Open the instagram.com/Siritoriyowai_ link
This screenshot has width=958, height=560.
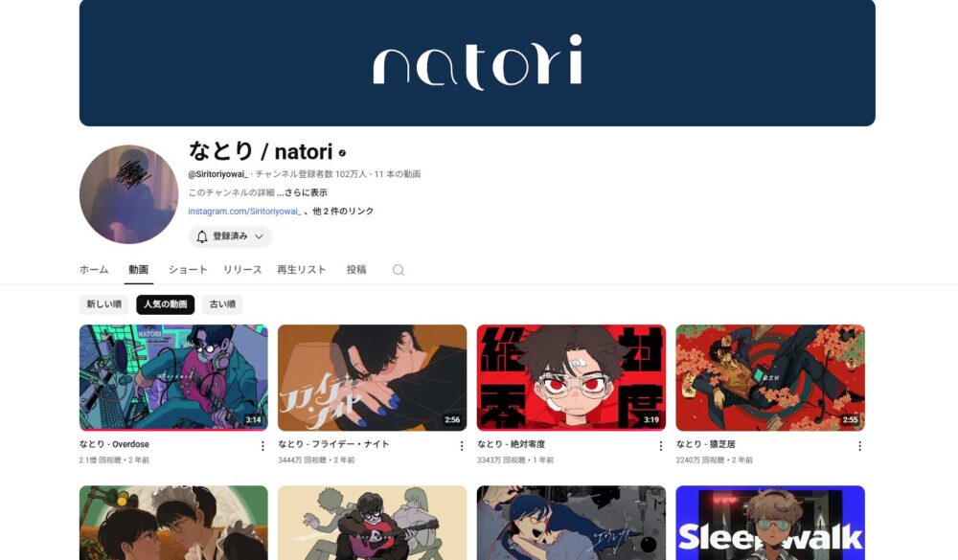tap(244, 212)
